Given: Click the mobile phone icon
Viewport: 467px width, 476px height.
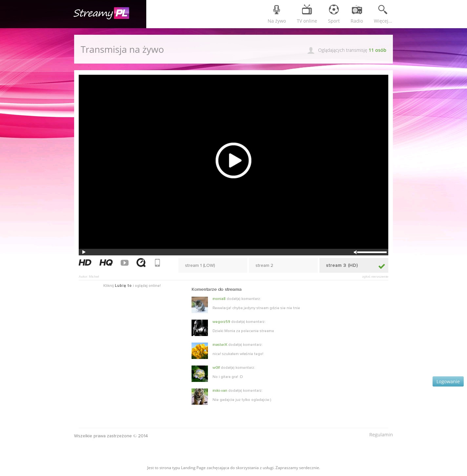Looking at the screenshot, I should point(157,263).
